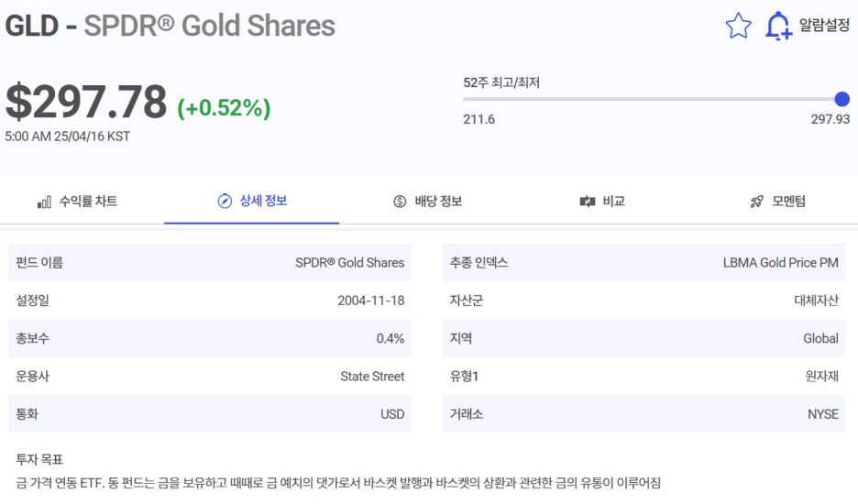The width and height of the screenshot is (858, 504).
Task: Click the 설정일 value 2004-11-18
Action: coord(371,301)
